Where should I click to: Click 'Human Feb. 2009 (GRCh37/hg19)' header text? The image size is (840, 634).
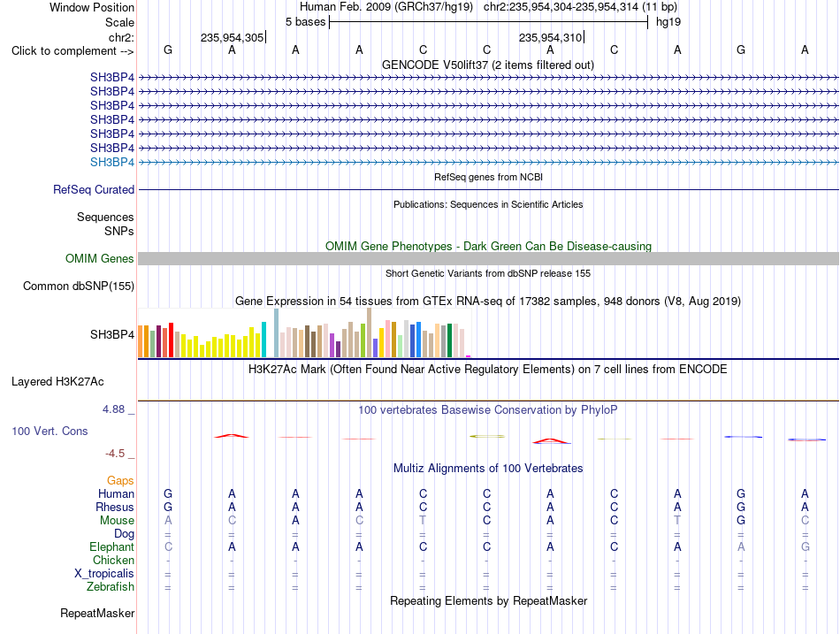click(386, 7)
